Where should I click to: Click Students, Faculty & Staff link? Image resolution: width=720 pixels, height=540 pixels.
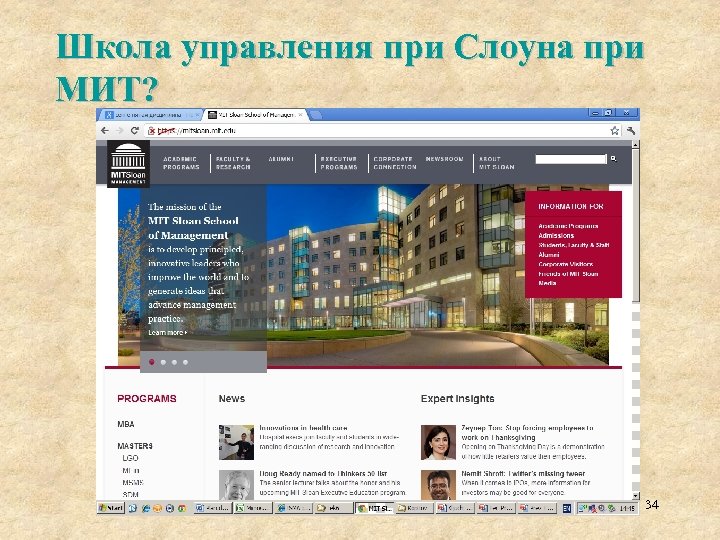point(574,245)
